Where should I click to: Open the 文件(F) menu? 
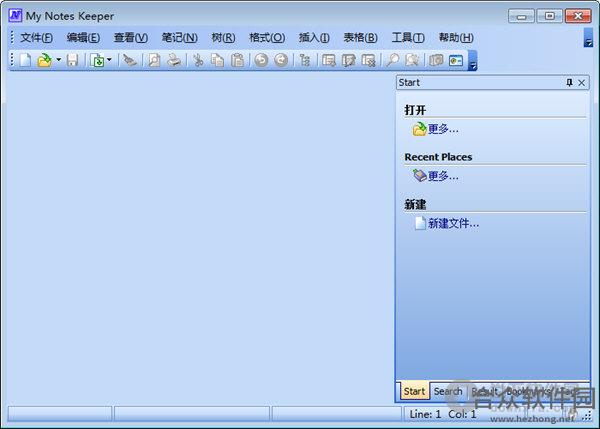point(36,38)
